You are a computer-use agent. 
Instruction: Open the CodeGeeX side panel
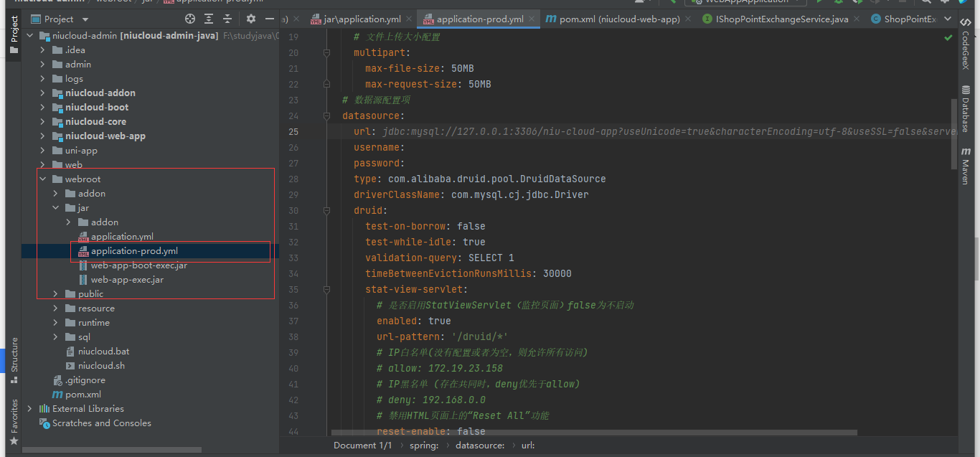pyautogui.click(x=966, y=50)
